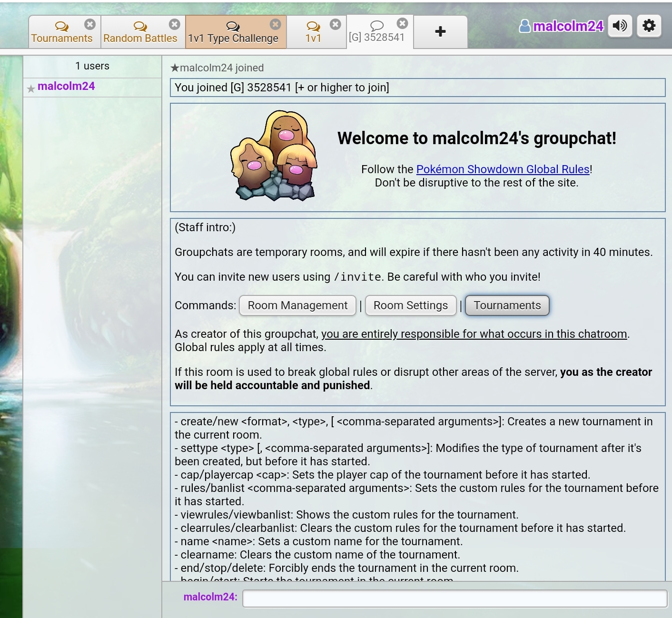The image size is (672, 618).
Task: Switch to the Tournaments room tab
Action: coord(61,33)
